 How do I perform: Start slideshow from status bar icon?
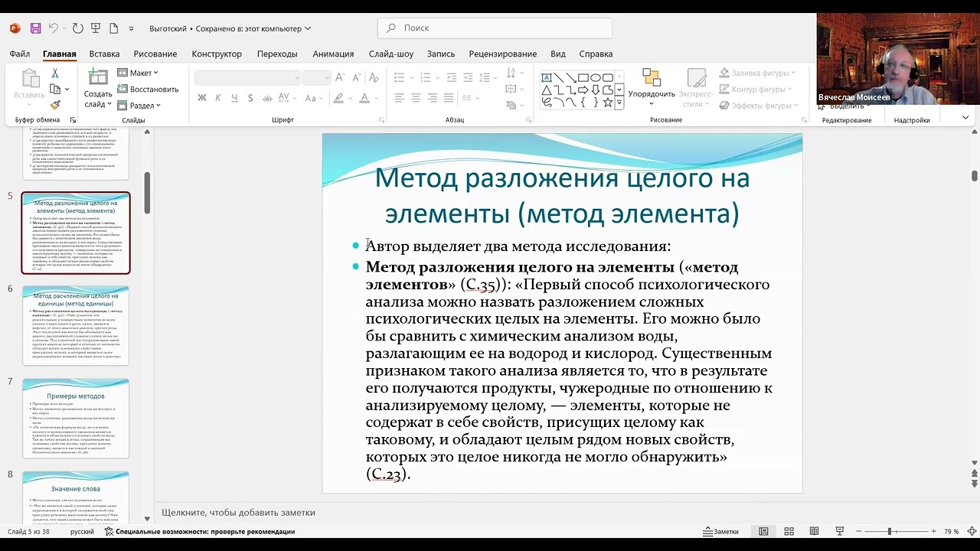pyautogui.click(x=839, y=531)
